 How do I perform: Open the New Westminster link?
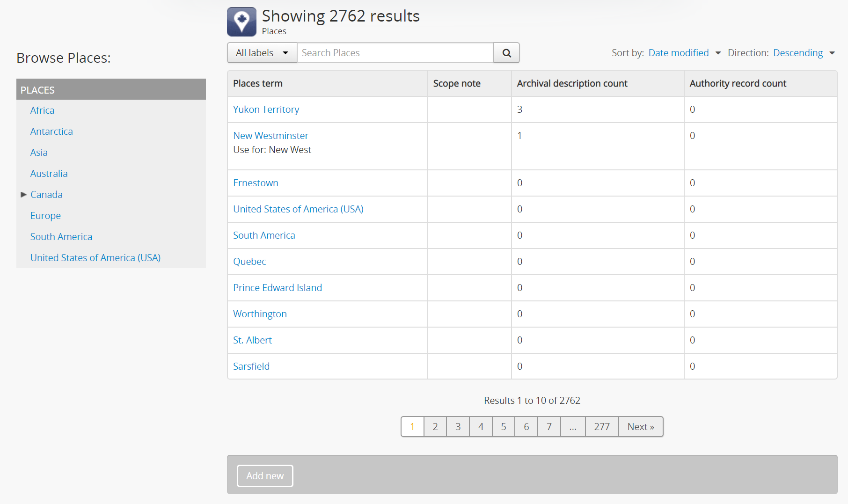point(270,136)
